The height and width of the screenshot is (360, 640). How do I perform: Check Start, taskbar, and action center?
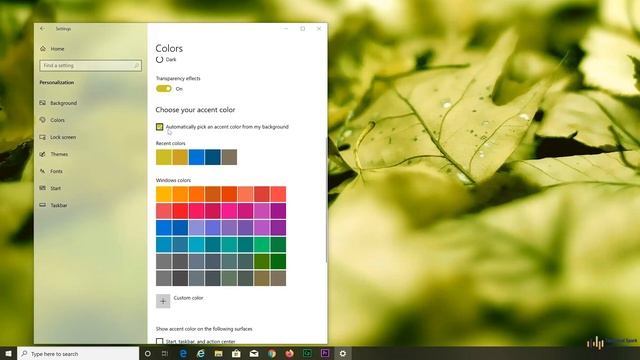point(160,341)
